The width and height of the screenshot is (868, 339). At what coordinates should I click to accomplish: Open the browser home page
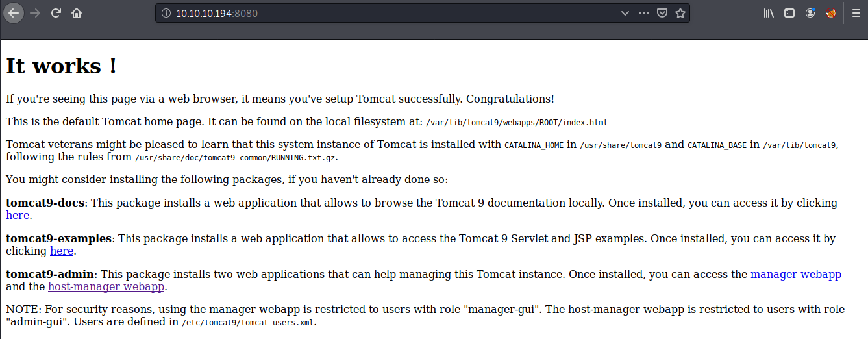point(77,13)
